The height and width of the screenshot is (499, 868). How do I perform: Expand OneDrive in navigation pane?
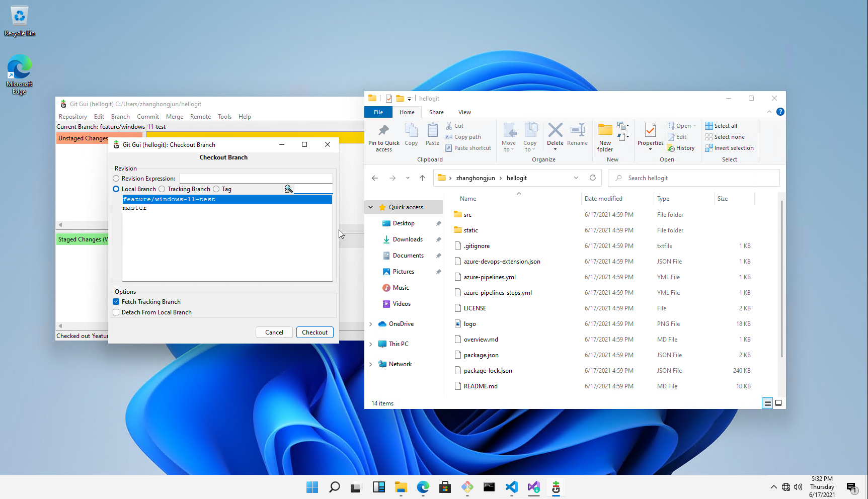pyautogui.click(x=371, y=324)
